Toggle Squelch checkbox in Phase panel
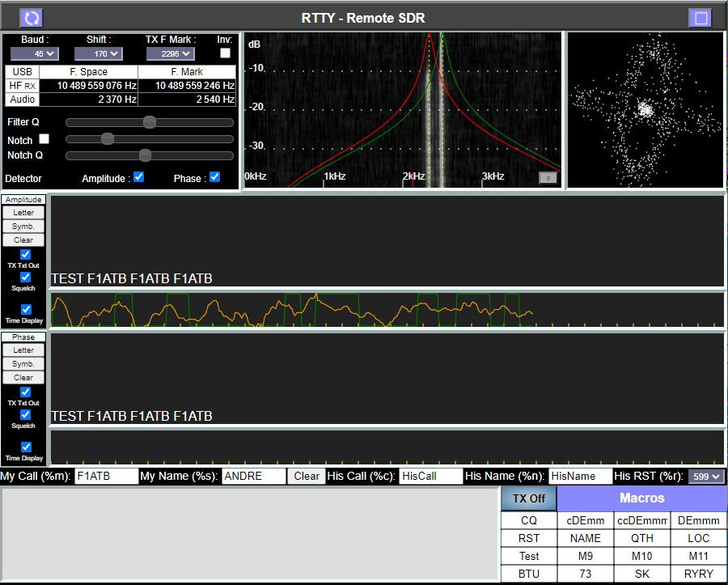Screen dimensions: 728x585 pos(26,414)
